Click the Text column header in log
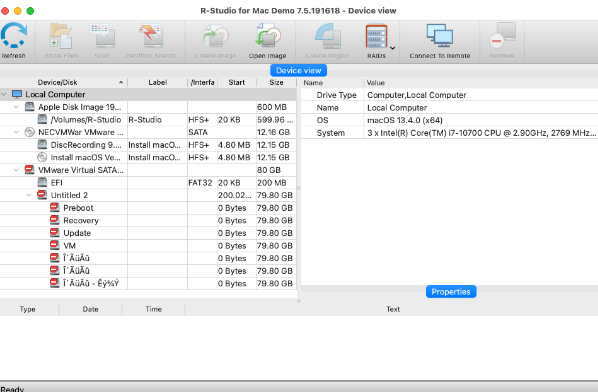 pyautogui.click(x=393, y=309)
